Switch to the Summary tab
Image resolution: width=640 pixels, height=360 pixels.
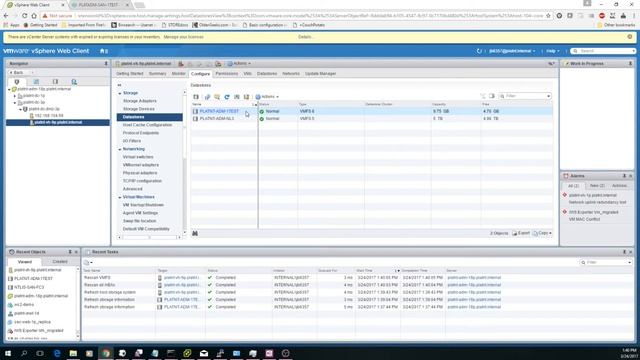tap(158, 73)
